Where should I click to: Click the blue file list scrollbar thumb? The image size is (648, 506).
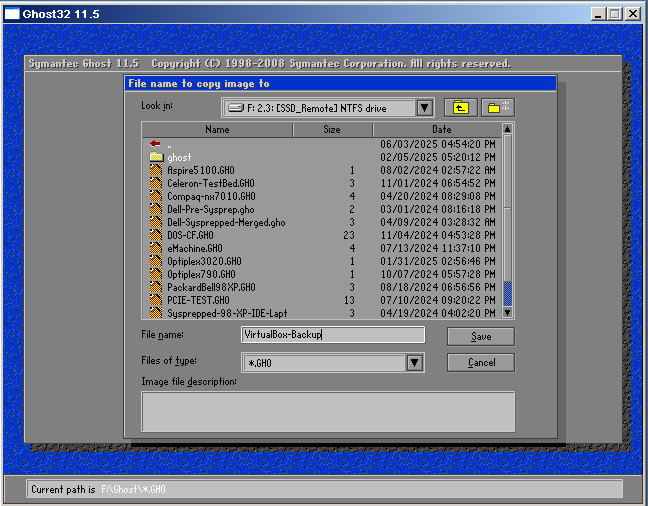(507, 294)
